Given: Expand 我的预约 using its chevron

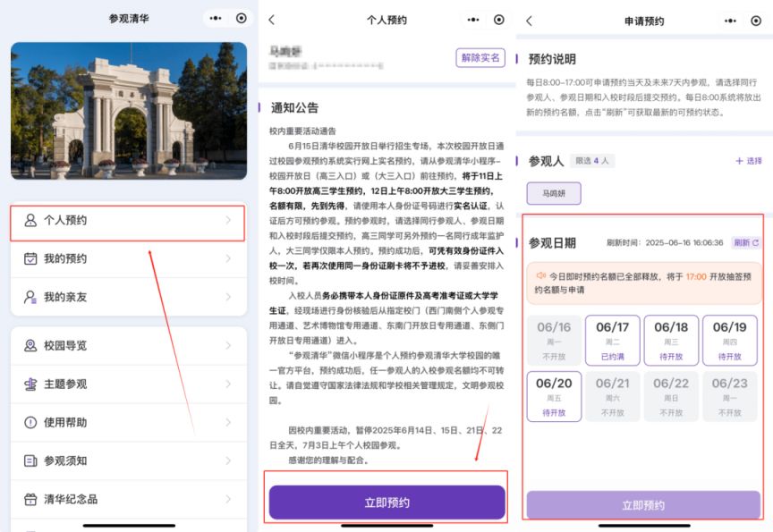Looking at the screenshot, I should [228, 258].
